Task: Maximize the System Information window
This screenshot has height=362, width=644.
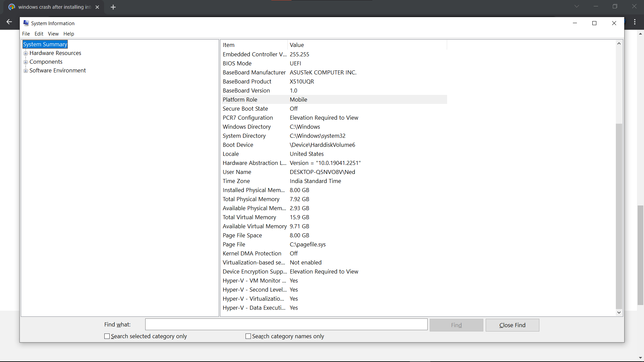Action: click(x=594, y=23)
